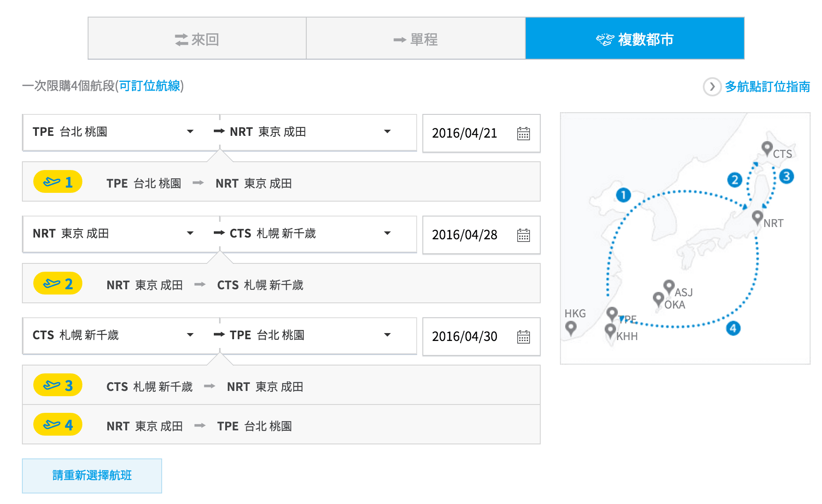Click the yellow flight badge number 4
The image size is (822, 504).
(58, 425)
